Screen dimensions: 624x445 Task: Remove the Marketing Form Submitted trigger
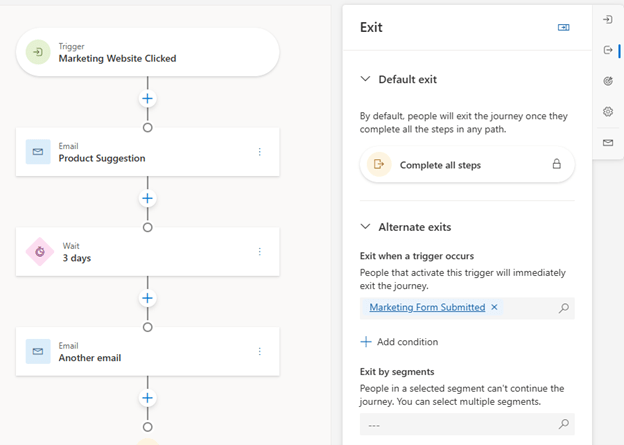[x=494, y=307]
